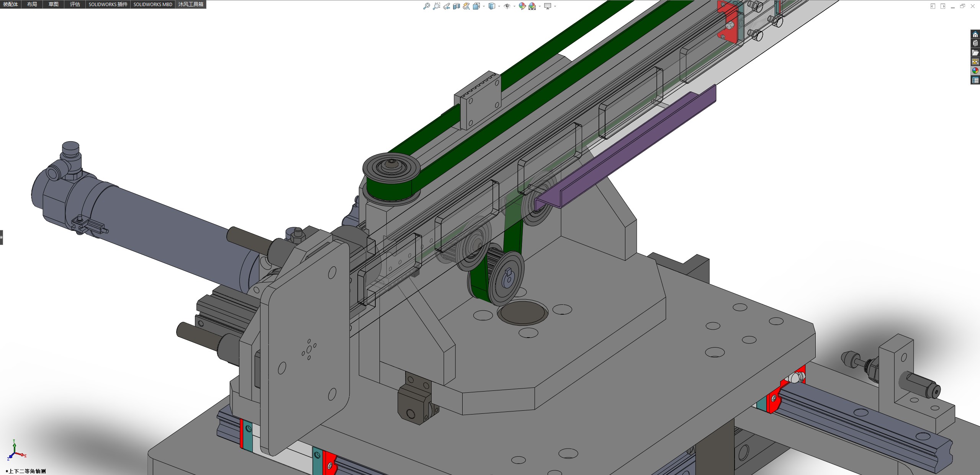Open SOLIDWORKS Resources home panel

point(975,34)
